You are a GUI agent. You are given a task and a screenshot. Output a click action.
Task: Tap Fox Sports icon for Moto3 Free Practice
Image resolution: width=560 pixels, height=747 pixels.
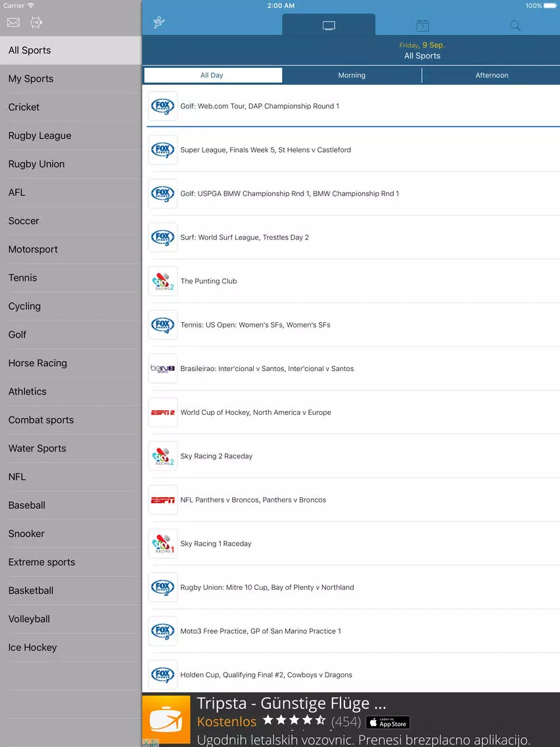click(163, 631)
